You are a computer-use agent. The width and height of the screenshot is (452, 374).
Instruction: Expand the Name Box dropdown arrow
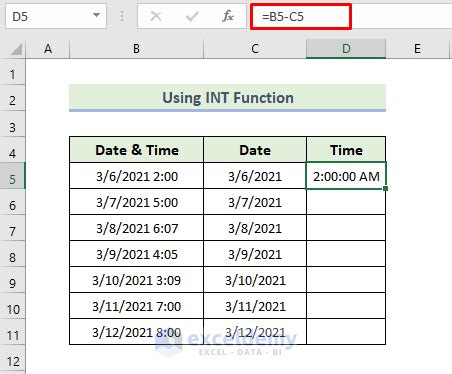[x=96, y=15]
